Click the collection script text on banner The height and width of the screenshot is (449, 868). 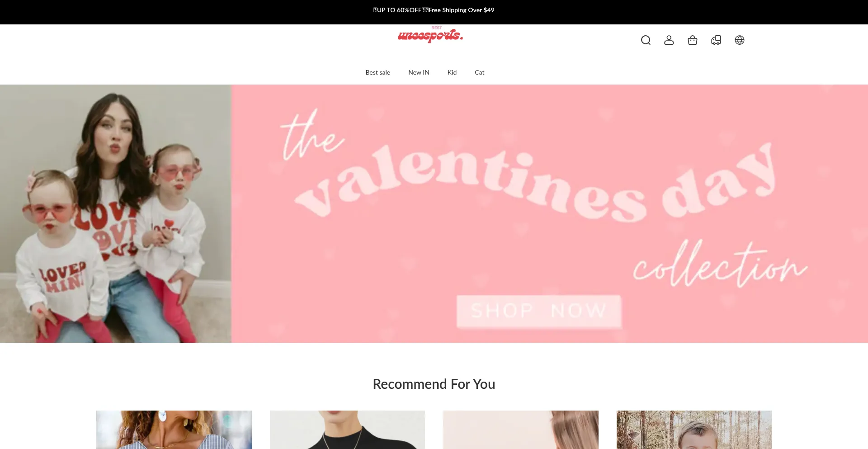point(720,264)
